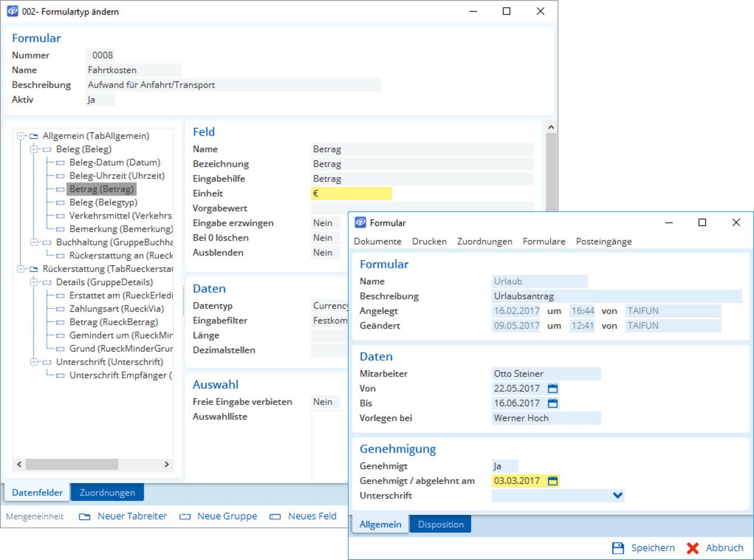Open calendar picker for Von date
The width and height of the screenshot is (754, 560).
click(x=553, y=388)
